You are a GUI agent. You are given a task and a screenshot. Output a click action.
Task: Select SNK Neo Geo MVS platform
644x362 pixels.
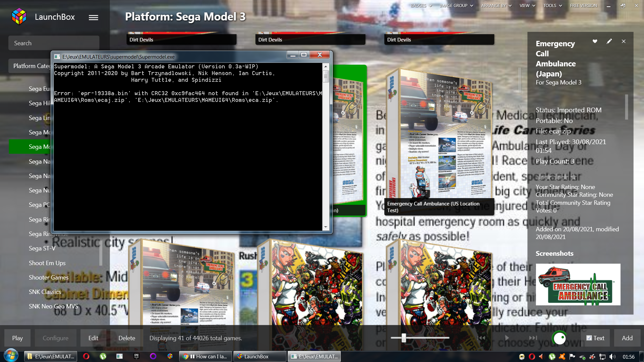point(53,306)
